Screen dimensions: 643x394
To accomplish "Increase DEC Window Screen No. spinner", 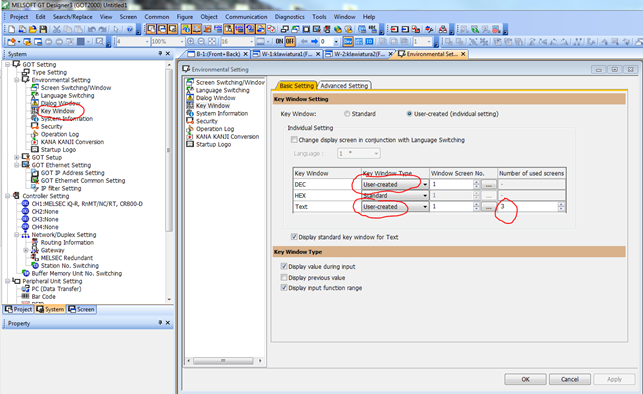I will pos(477,182).
